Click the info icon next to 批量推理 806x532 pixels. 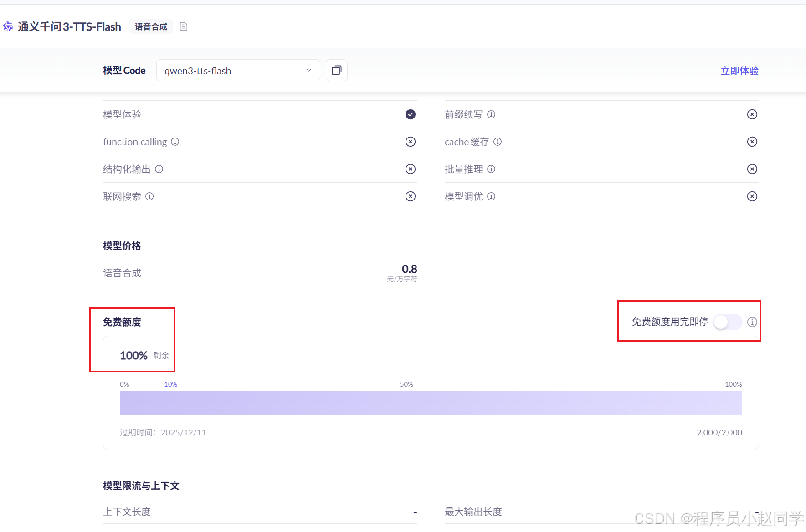click(x=491, y=169)
